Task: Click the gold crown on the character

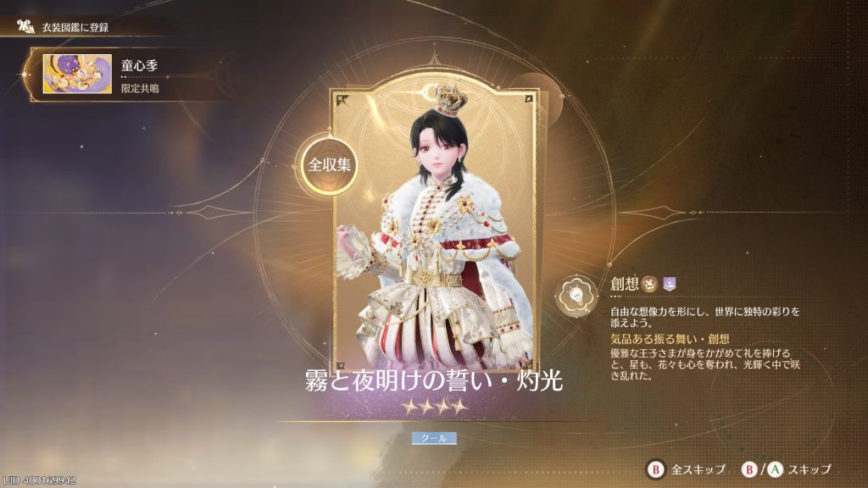Action: coord(449,100)
